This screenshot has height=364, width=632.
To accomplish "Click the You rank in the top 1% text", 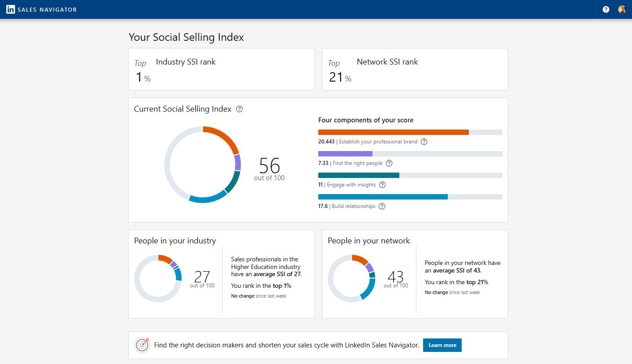I will pyautogui.click(x=261, y=286).
